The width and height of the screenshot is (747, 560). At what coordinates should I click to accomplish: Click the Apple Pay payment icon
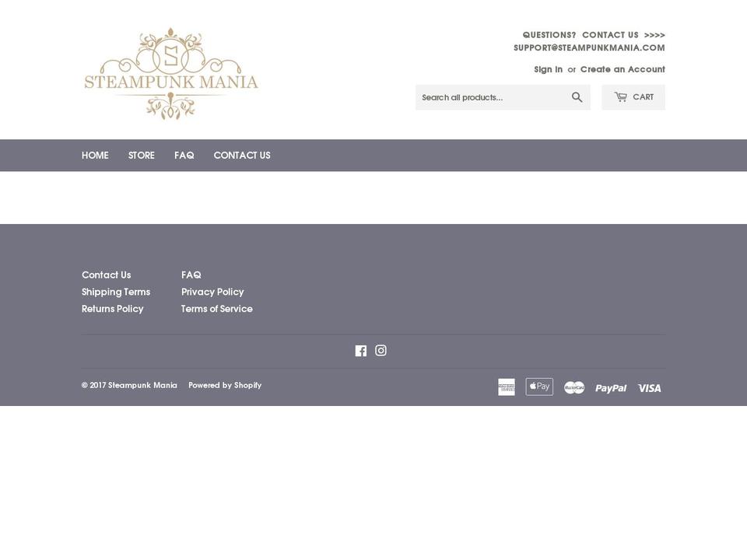pos(539,387)
